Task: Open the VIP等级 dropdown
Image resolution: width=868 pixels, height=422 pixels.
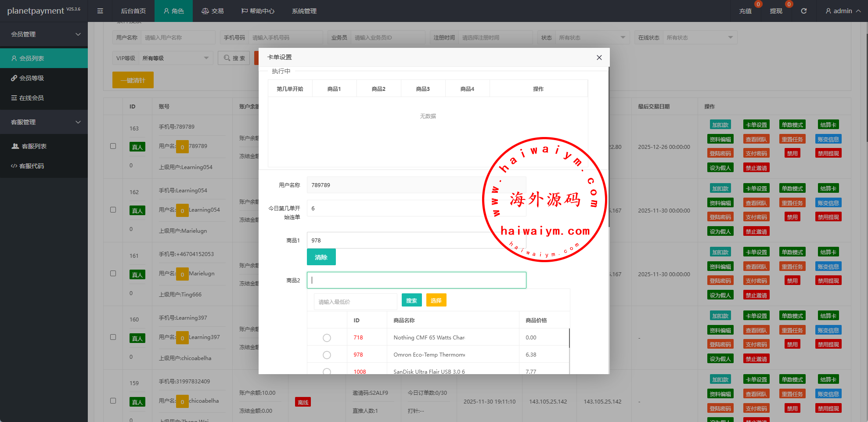Action: [176, 58]
